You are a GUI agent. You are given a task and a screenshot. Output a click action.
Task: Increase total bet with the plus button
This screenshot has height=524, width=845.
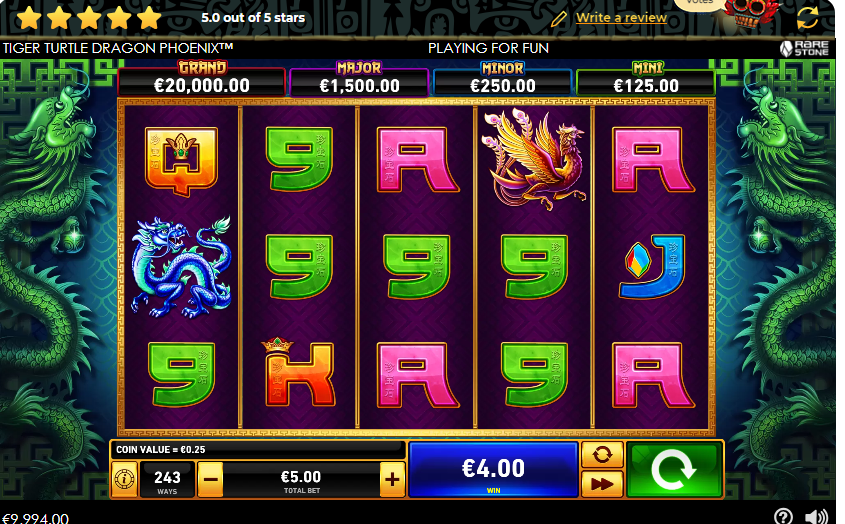(x=392, y=479)
